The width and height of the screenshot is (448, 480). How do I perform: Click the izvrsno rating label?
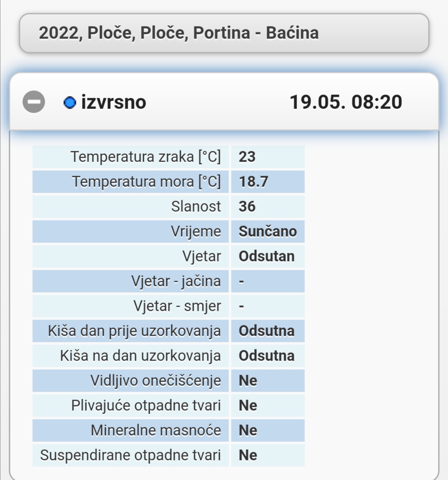tap(113, 102)
